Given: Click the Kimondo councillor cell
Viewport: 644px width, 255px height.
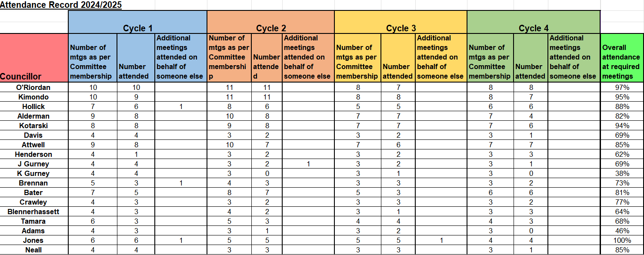Looking at the screenshot, I should pyautogui.click(x=34, y=97).
